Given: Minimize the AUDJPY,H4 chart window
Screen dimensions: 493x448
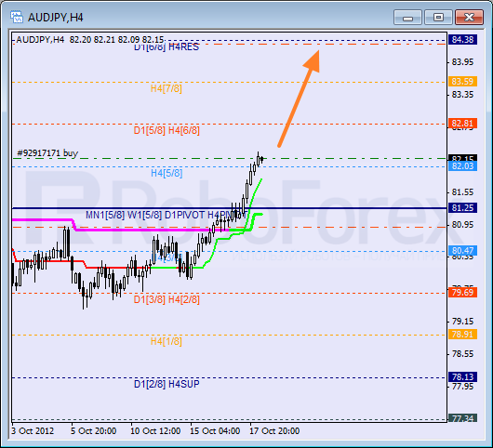Looking at the screenshot, I should [x=407, y=17].
